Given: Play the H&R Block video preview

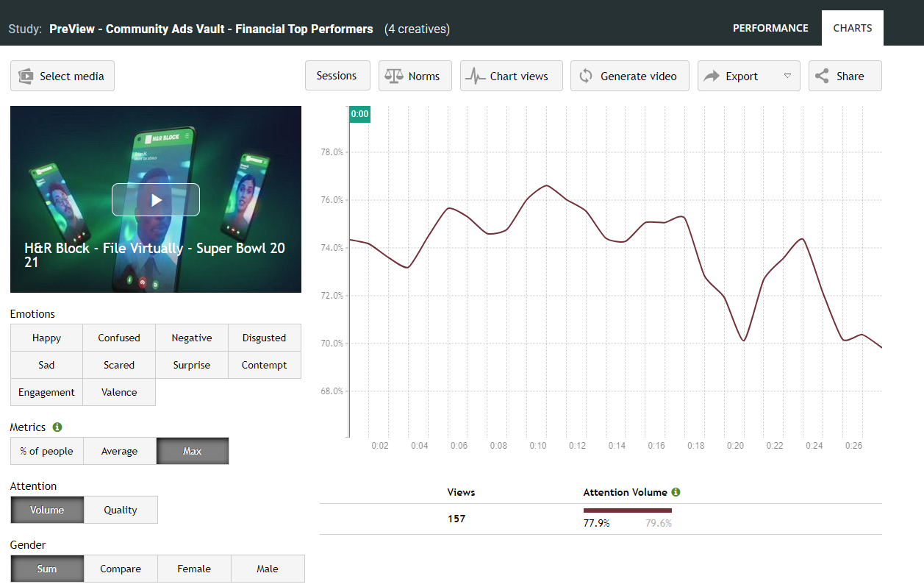Looking at the screenshot, I should (156, 199).
